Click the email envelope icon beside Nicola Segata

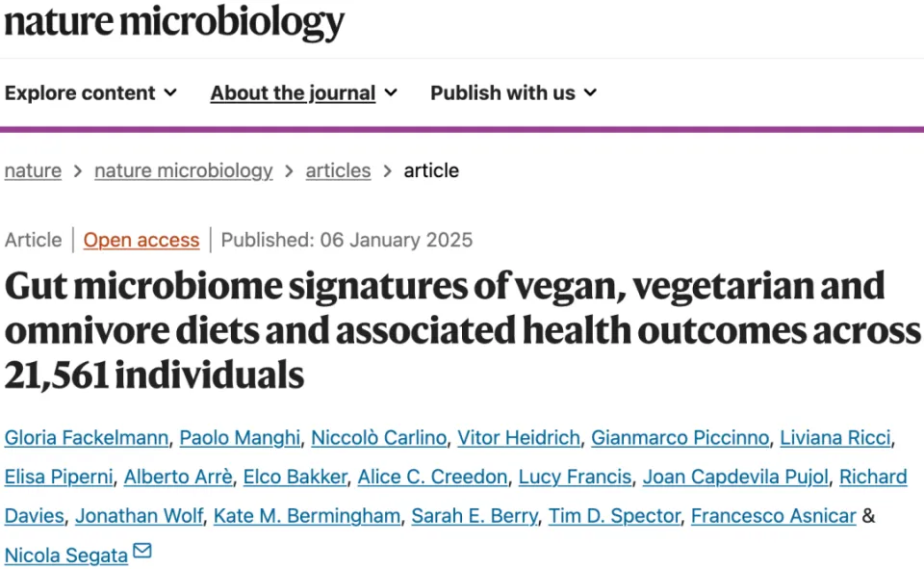pos(142,551)
